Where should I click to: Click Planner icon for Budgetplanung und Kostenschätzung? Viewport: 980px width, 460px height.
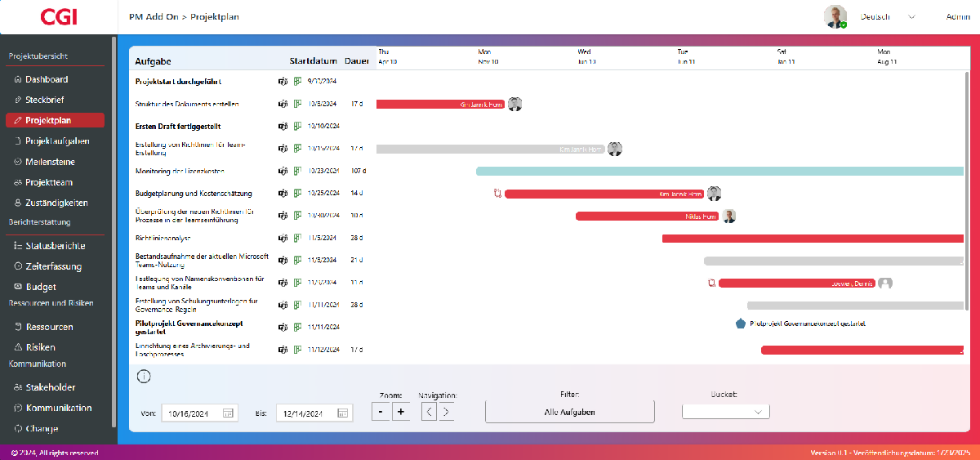tap(298, 194)
